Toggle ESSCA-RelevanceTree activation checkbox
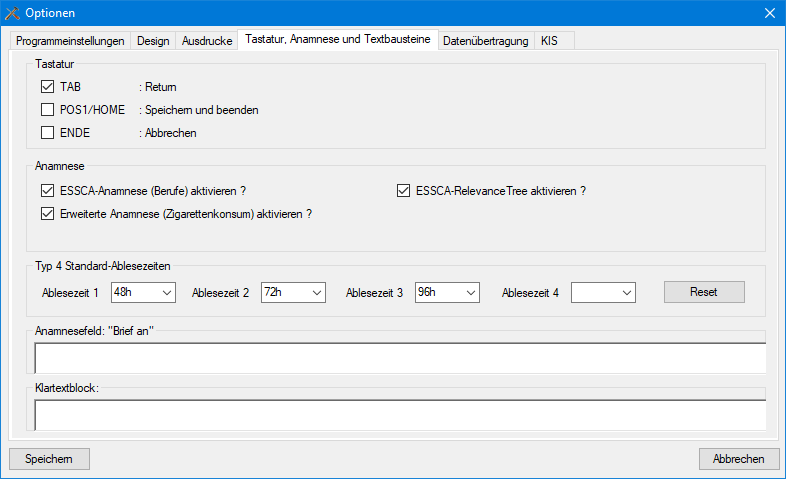Viewport: 786px width, 479px height. pyautogui.click(x=404, y=191)
